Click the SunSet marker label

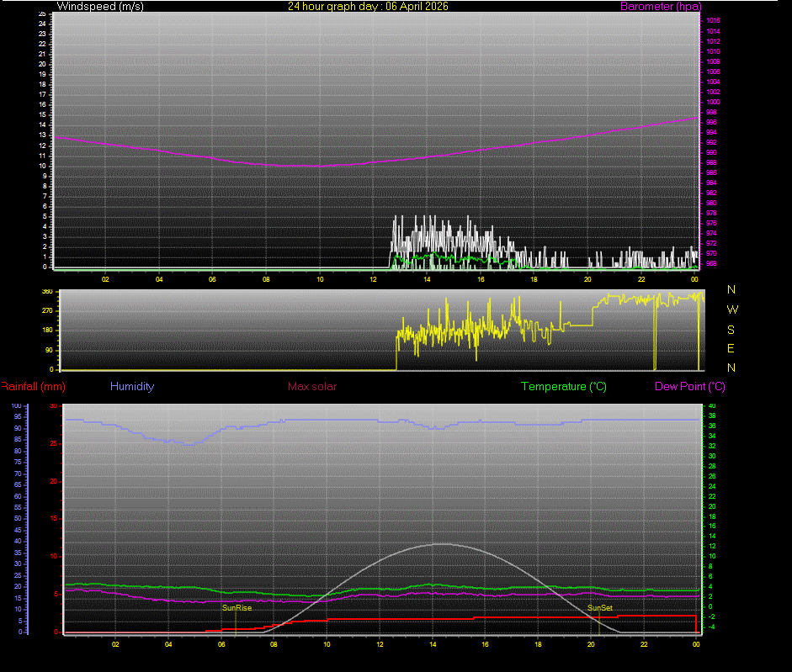click(x=598, y=606)
